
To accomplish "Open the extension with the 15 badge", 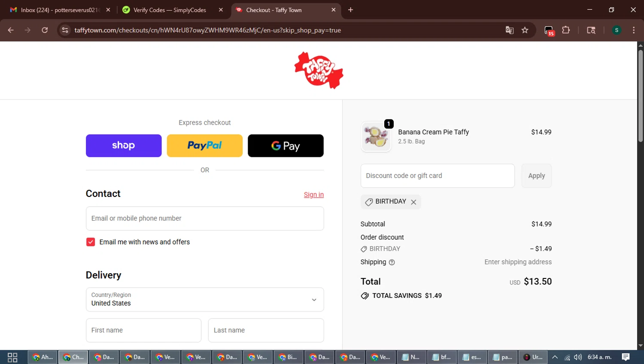I will (x=549, y=31).
